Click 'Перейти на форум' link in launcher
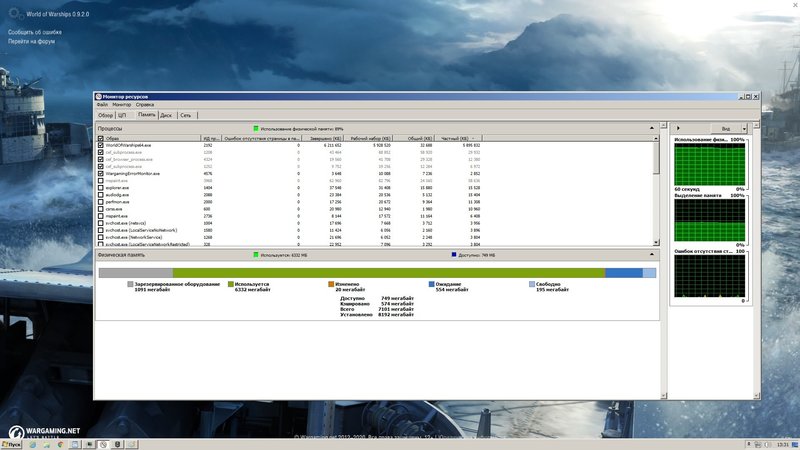This screenshot has height=450, width=800. tap(31, 41)
